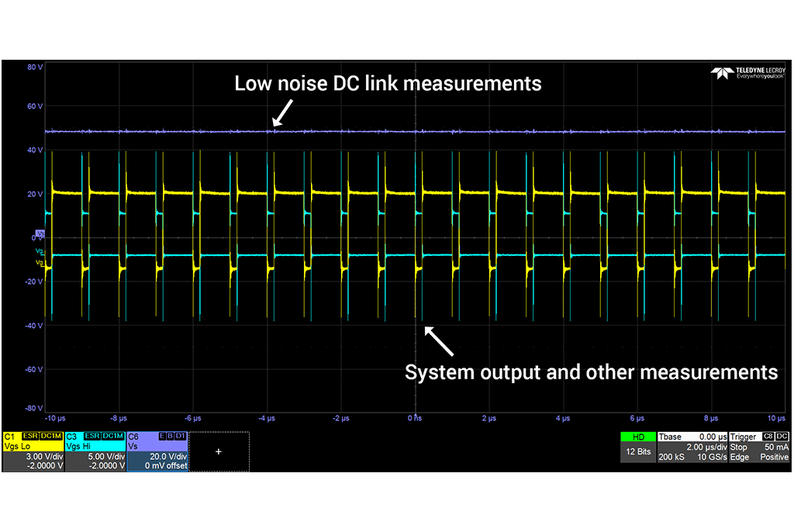Click the add new trace plus box

(218, 451)
